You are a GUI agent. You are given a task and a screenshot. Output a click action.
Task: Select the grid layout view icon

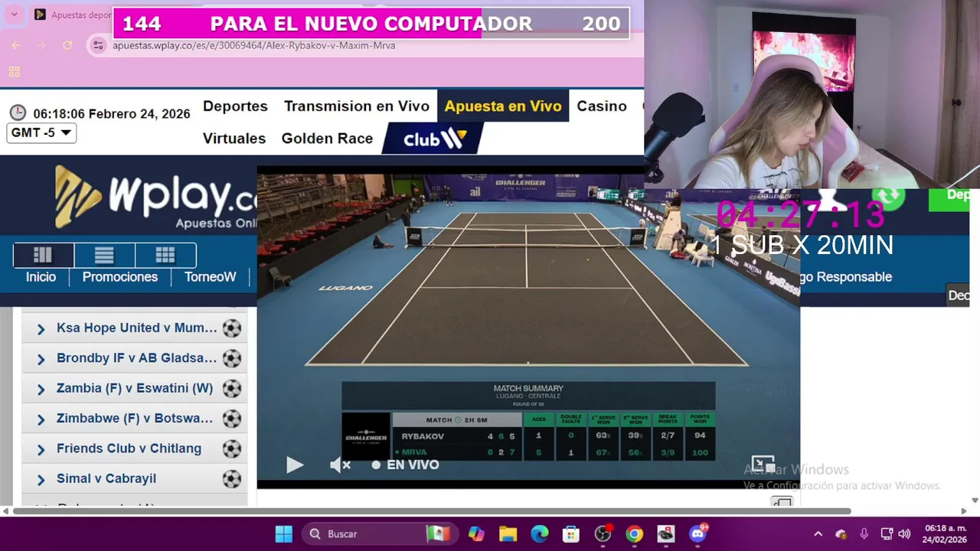[165, 255]
